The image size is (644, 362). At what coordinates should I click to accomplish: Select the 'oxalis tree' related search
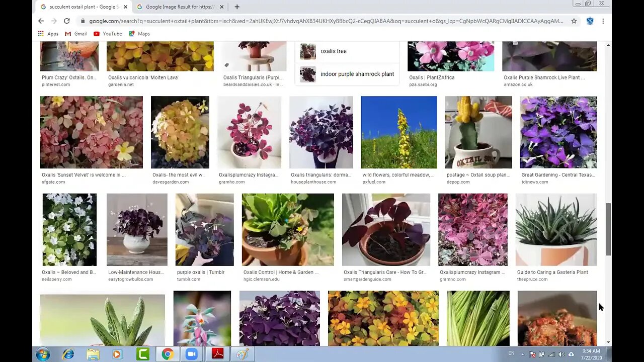pyautogui.click(x=347, y=51)
